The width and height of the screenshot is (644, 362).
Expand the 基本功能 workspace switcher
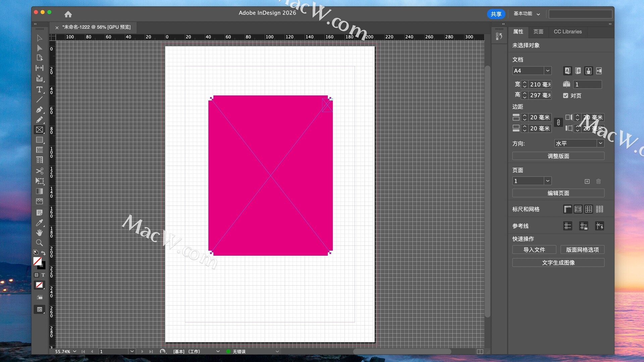(527, 14)
